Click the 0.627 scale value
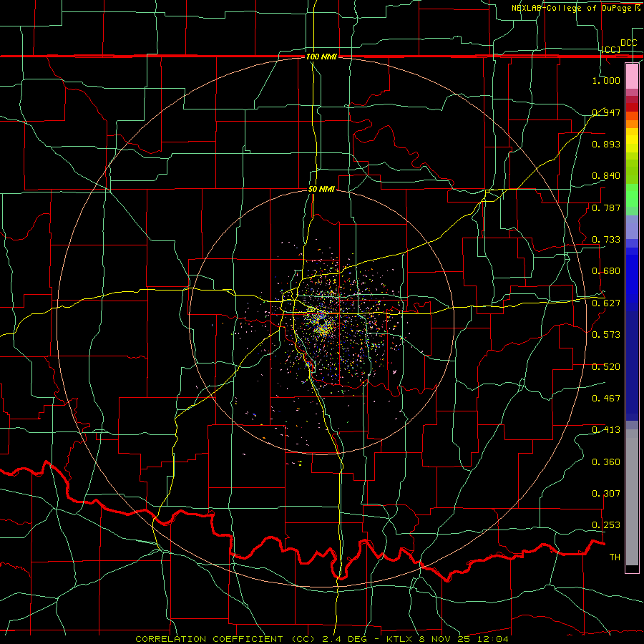 click(x=606, y=303)
